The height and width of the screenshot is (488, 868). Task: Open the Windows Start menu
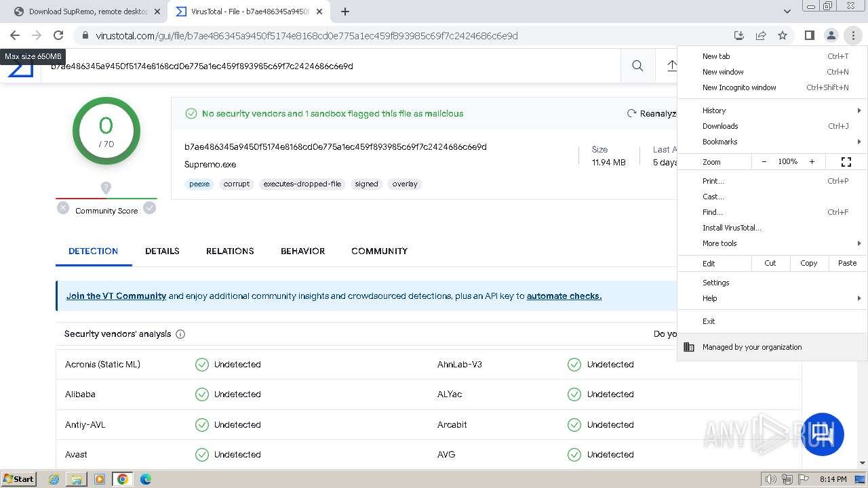[19, 479]
